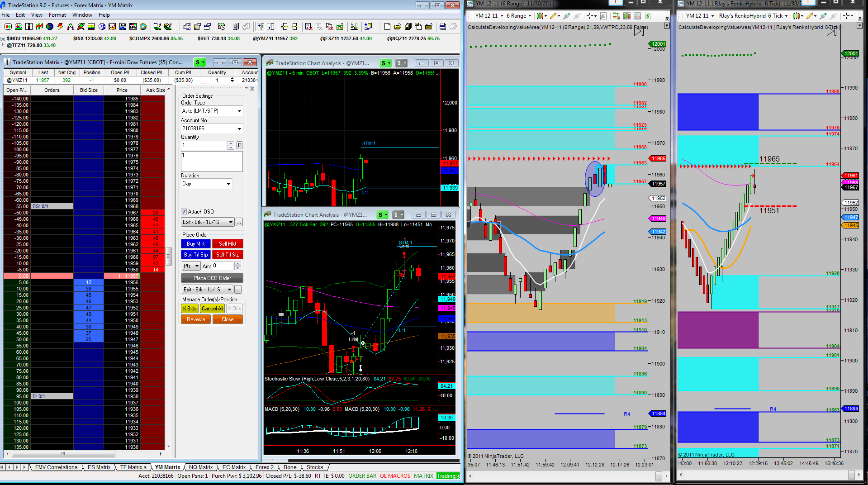Viewport: 868px width, 485px height.
Task: Open the File menu
Action: tap(5, 15)
